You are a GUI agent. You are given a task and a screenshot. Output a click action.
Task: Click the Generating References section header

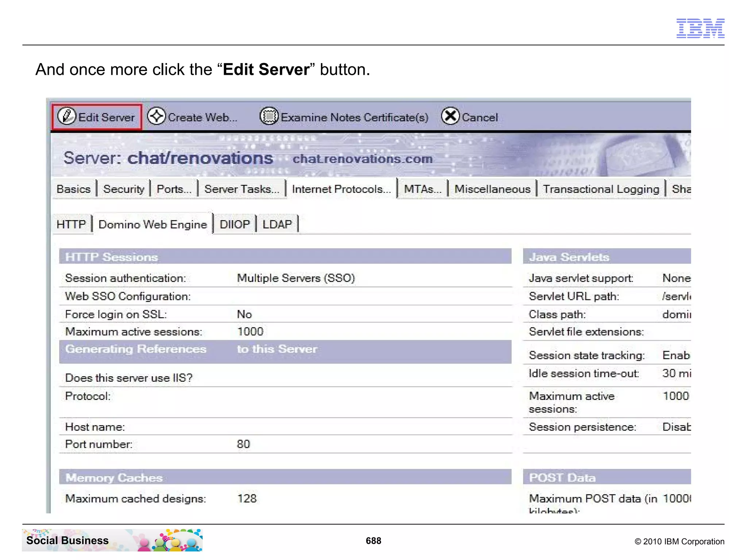click(x=285, y=351)
